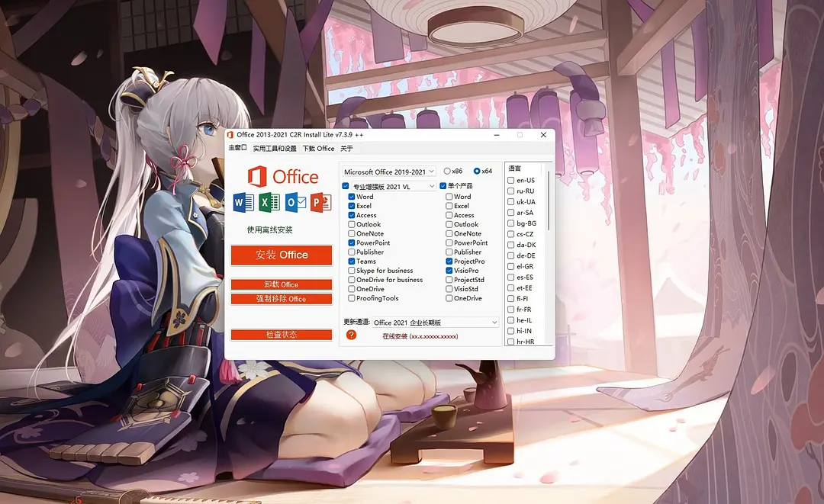
Task: Click the 使用离线安装 label
Action: (x=269, y=230)
